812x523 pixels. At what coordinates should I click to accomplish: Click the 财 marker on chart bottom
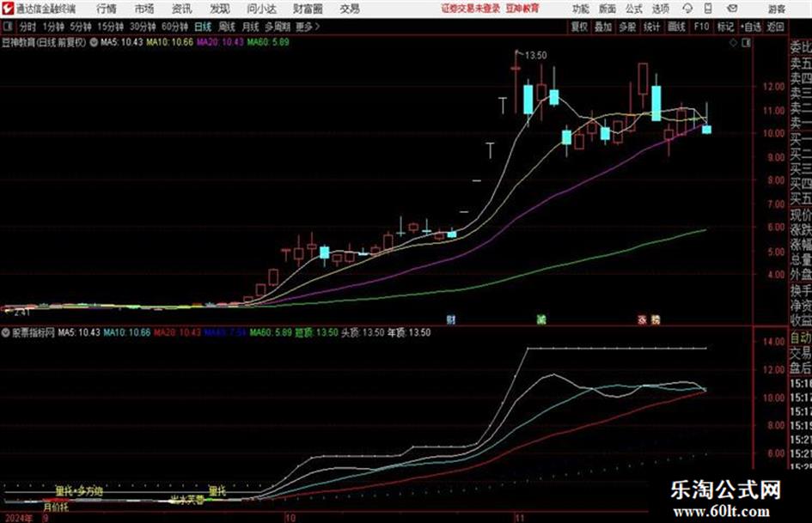[451, 319]
